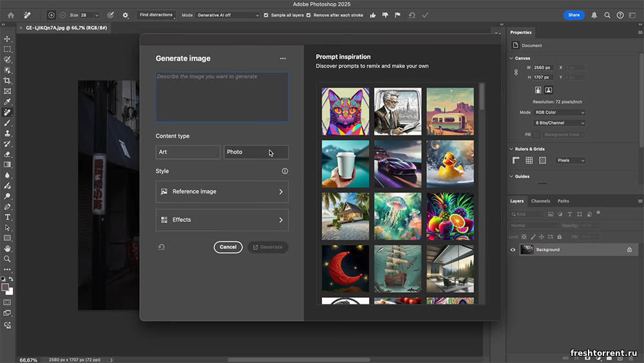Toggle Remove after each stroke checkbox
Screen dimensions: 644x363
click(x=308, y=15)
